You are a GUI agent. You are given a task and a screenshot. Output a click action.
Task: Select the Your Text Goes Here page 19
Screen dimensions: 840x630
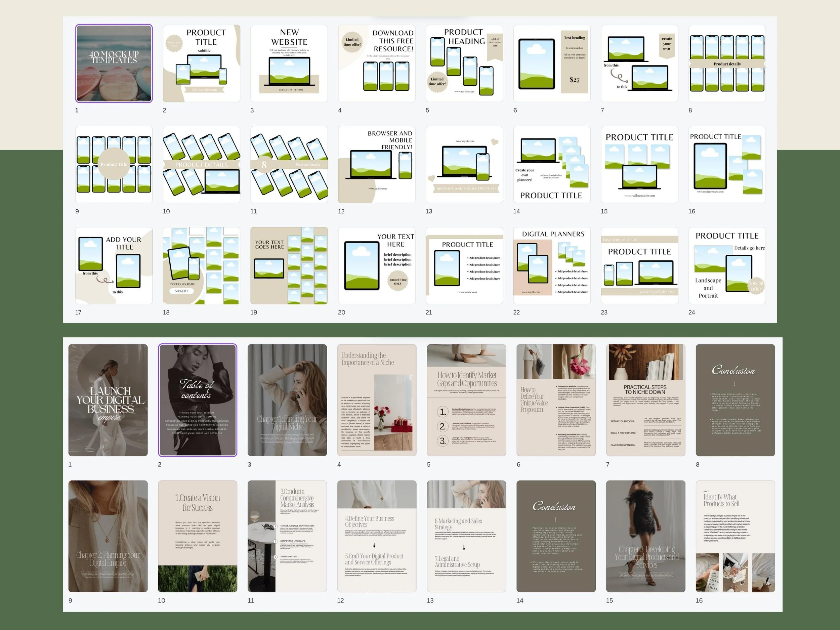pyautogui.click(x=289, y=265)
